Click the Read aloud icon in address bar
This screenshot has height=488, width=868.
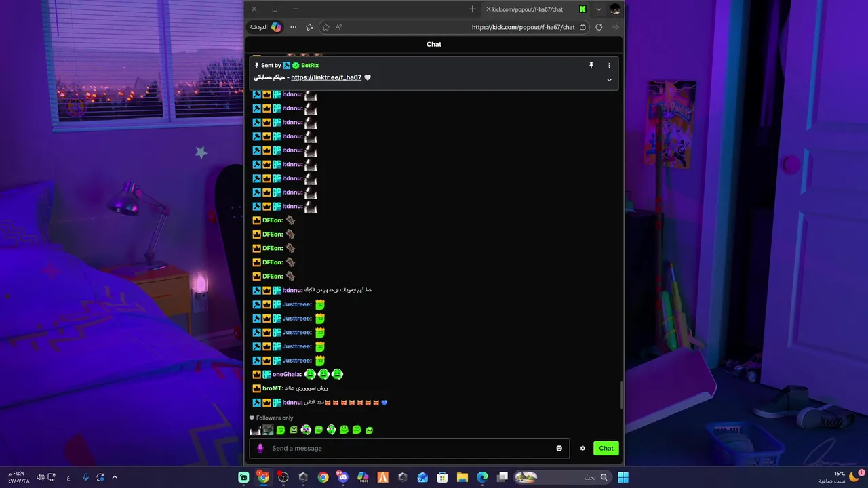pos(339,27)
